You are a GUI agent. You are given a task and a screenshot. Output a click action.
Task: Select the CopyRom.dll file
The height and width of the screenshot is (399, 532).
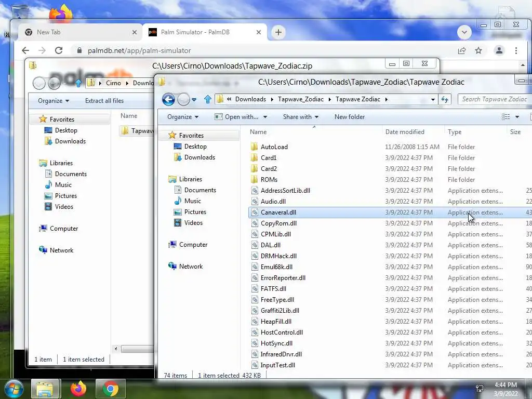pyautogui.click(x=278, y=223)
